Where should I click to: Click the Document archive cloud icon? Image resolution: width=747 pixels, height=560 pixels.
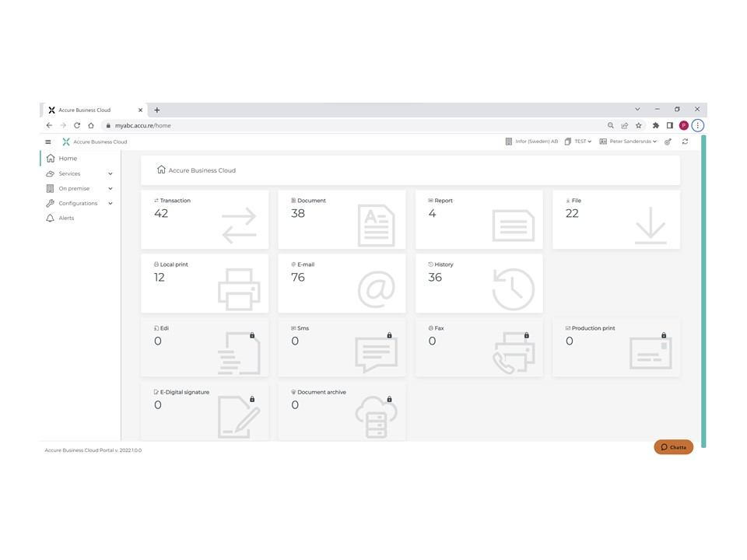(x=376, y=415)
